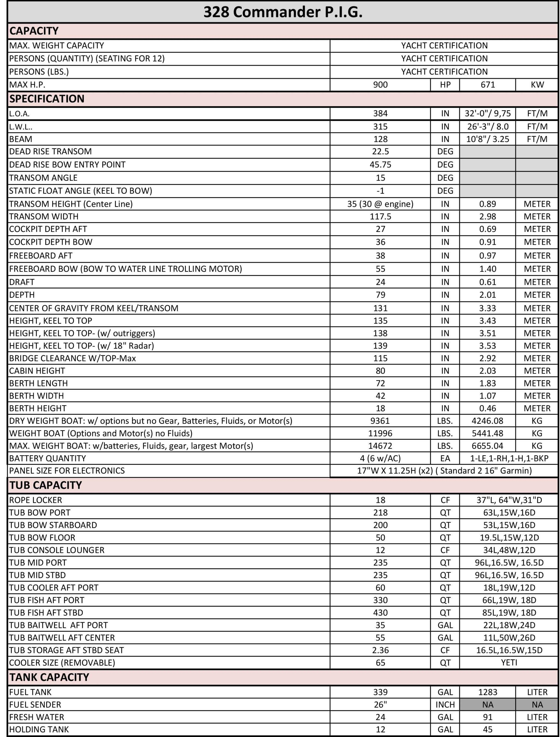Click the 45.75 dead rise bow value
This screenshot has width=560, height=737.
[x=380, y=165]
